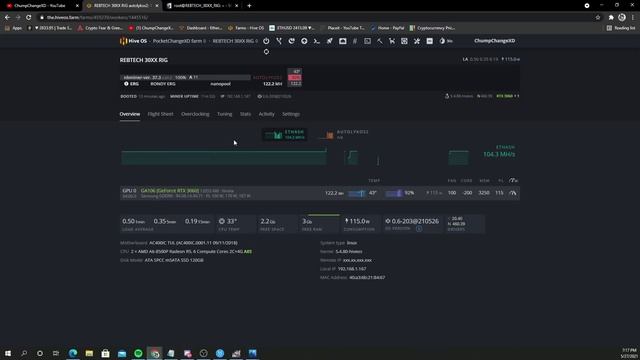Click the fan control icon in toolbar

click(x=404, y=41)
